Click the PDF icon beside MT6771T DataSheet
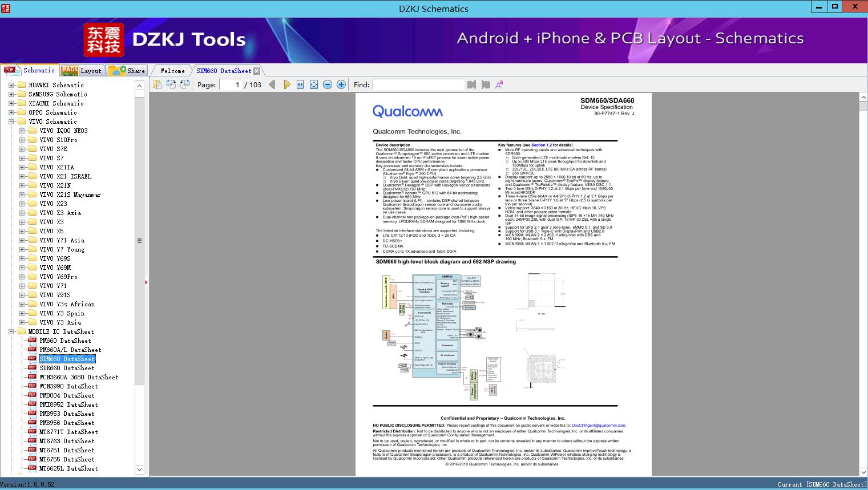868x490 pixels. [32, 432]
